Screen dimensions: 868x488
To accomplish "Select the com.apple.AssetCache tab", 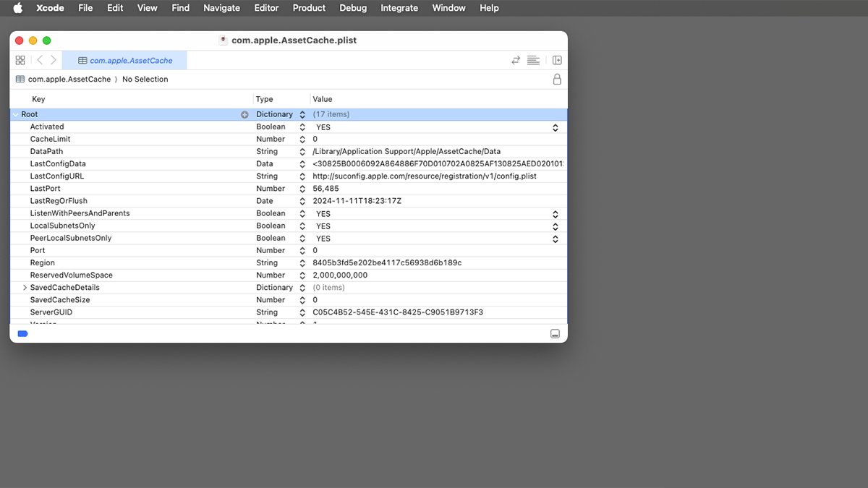I will [124, 61].
